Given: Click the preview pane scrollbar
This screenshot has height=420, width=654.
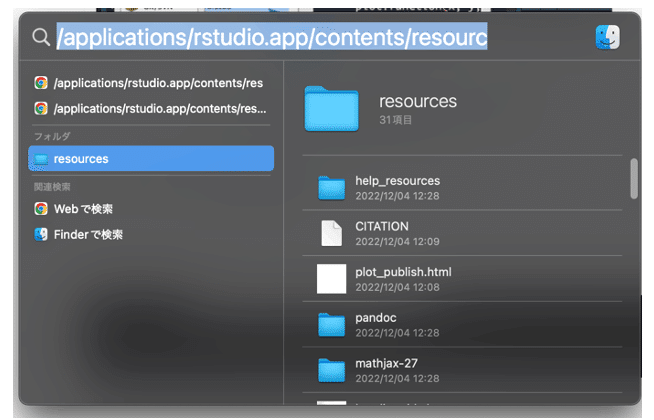Looking at the screenshot, I should 634,179.
